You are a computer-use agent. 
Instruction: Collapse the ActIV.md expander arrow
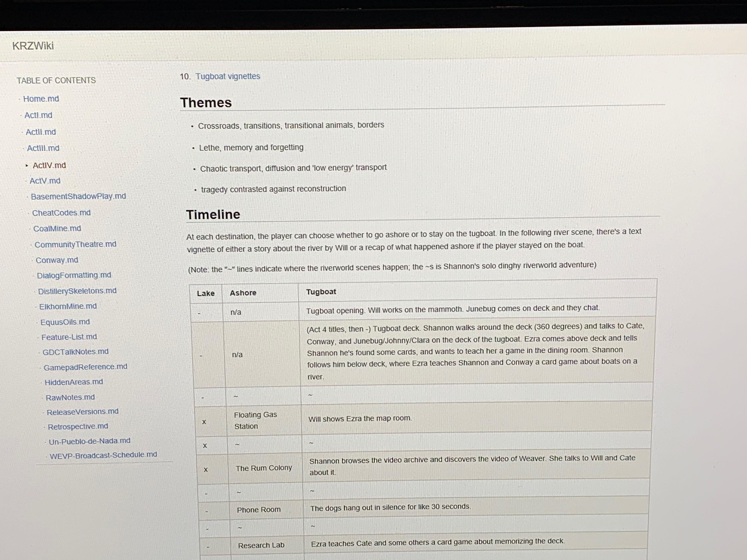(x=27, y=165)
